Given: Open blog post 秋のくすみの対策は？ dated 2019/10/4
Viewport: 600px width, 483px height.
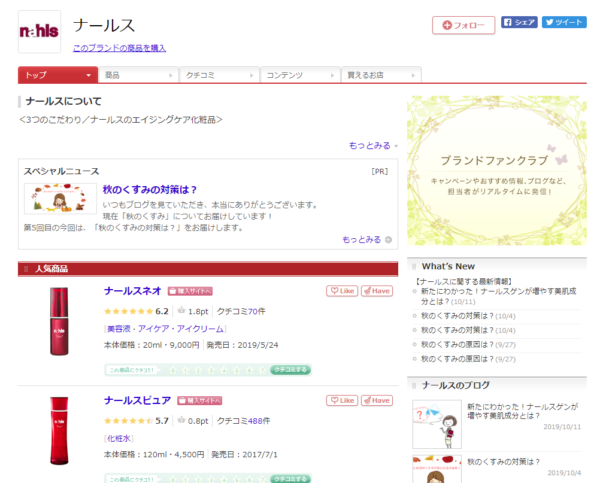Looking at the screenshot, I should coord(503,462).
